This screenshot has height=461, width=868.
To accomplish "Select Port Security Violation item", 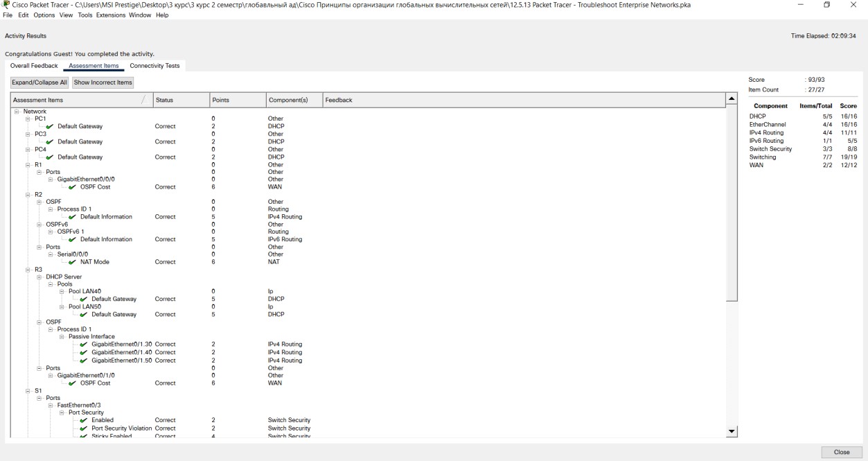I will point(122,428).
